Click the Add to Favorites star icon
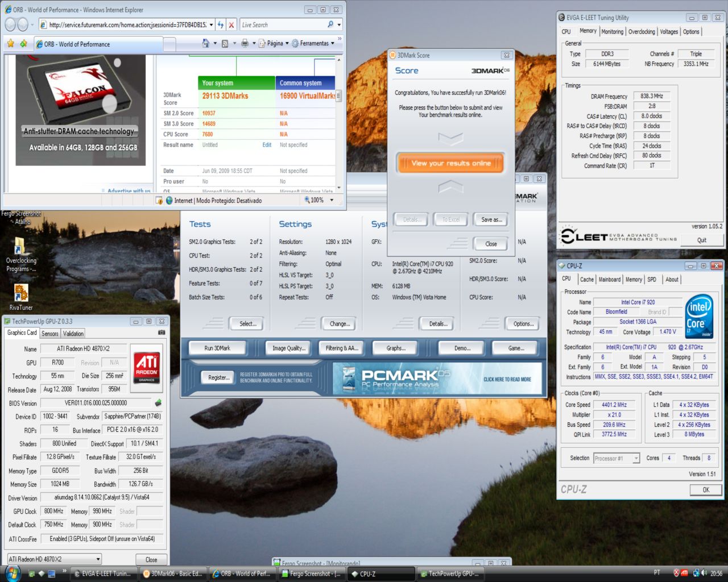The height and width of the screenshot is (582, 728). [23, 43]
